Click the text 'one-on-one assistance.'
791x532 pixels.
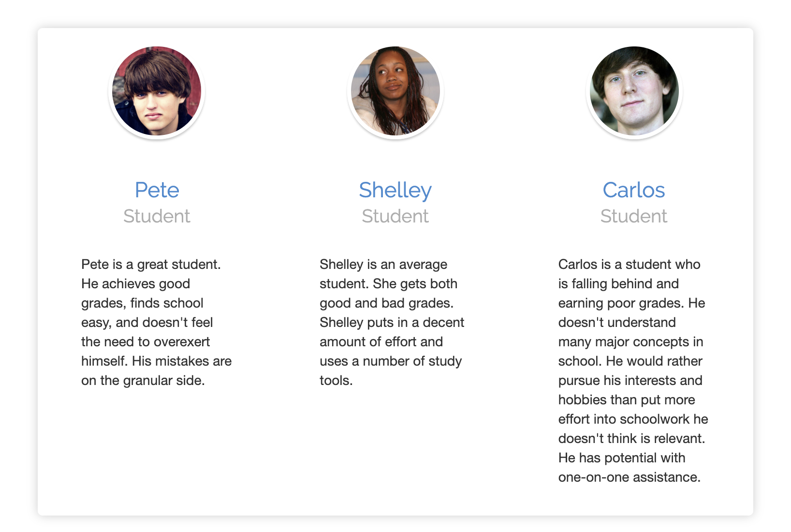pos(629,477)
